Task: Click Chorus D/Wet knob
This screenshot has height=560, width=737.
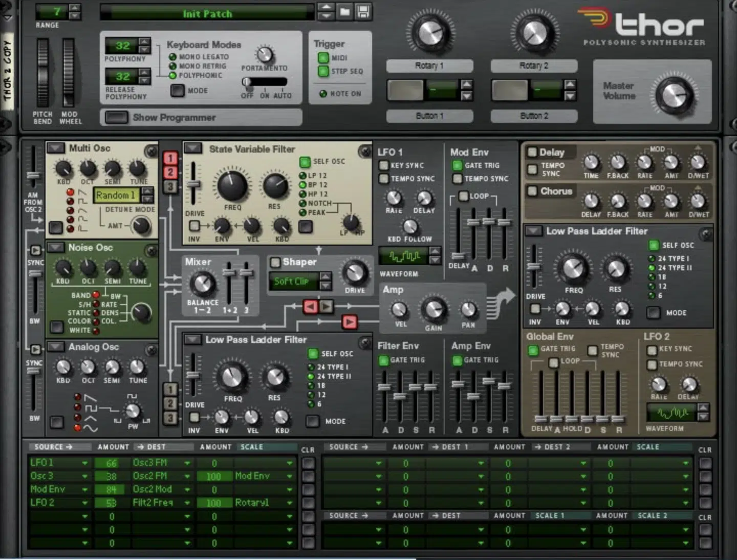Action: (698, 201)
